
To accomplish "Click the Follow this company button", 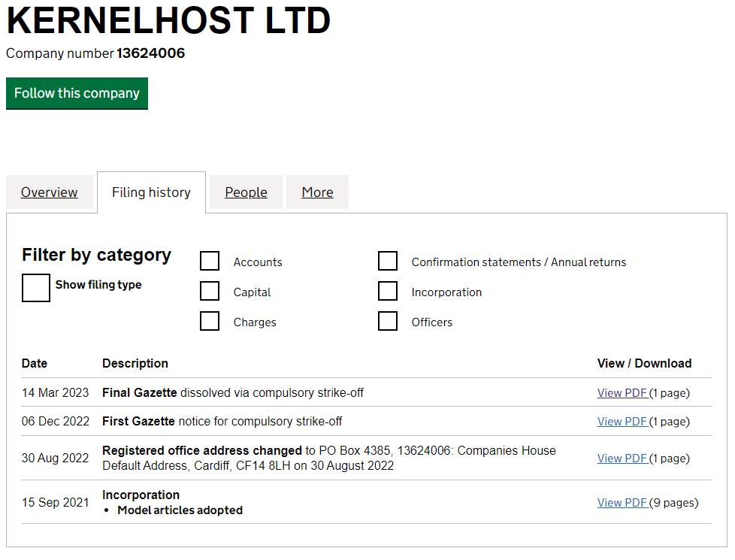I will pyautogui.click(x=77, y=93).
